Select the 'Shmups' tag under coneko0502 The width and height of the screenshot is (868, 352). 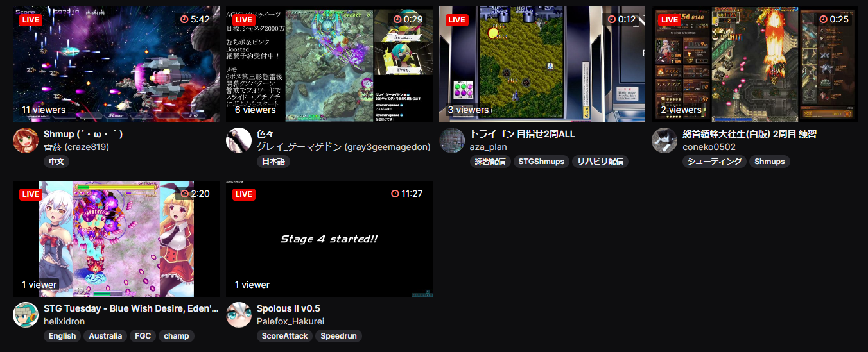tap(770, 162)
